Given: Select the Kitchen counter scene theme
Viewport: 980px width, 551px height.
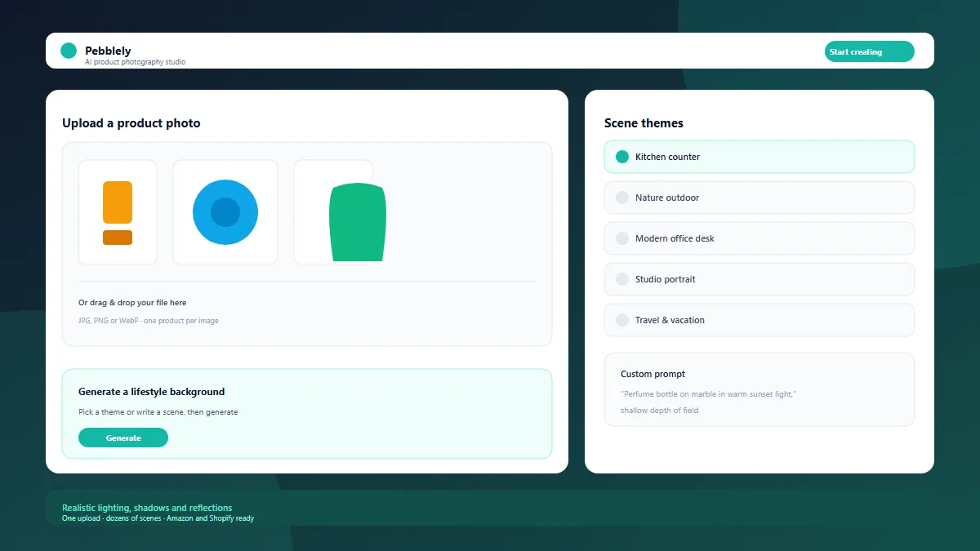Looking at the screenshot, I should click(x=759, y=157).
